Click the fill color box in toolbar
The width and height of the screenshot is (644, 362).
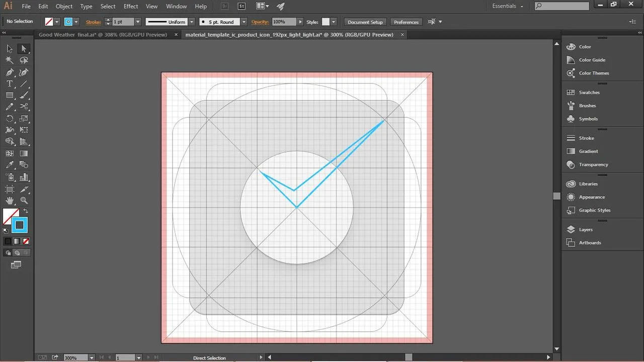click(x=9, y=215)
